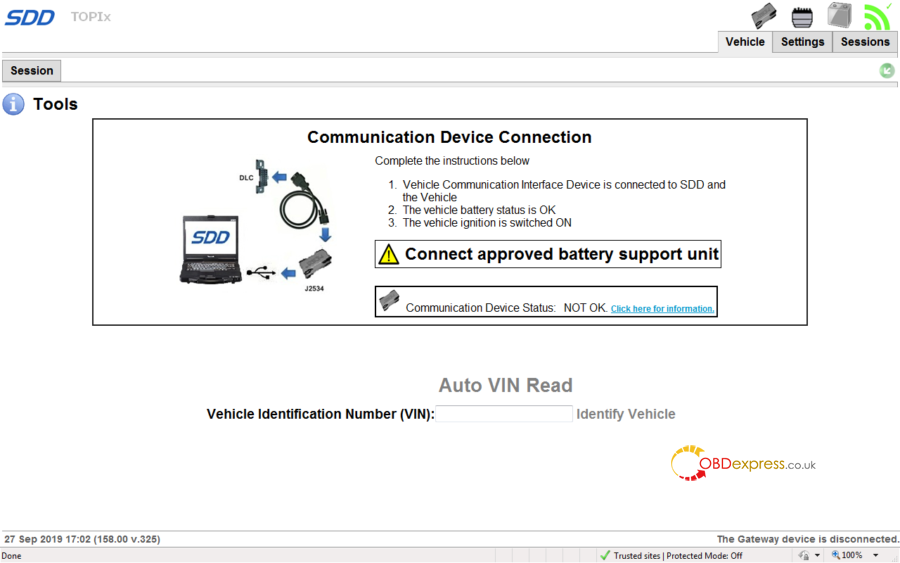The width and height of the screenshot is (900, 563).
Task: Click the J2534 device image
Action: [x=315, y=263]
